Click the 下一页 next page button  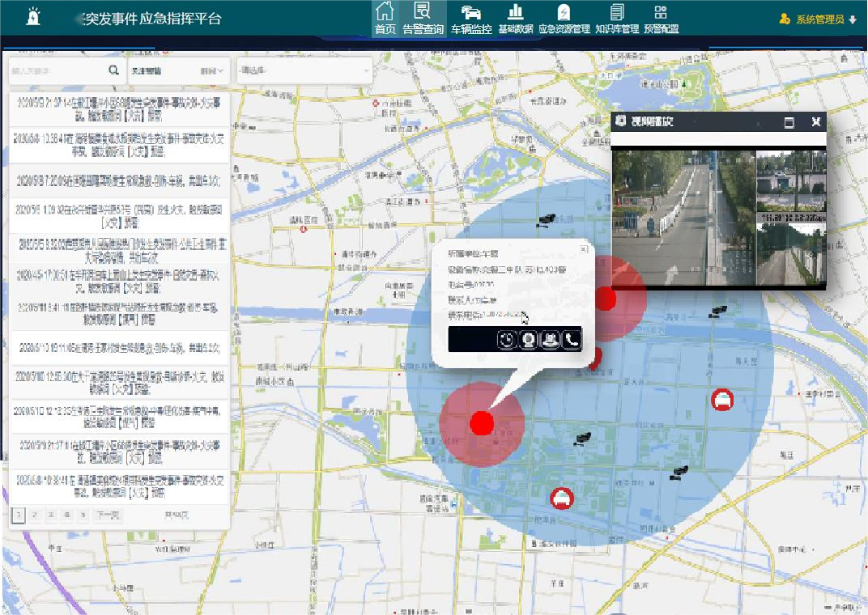pyautogui.click(x=108, y=515)
